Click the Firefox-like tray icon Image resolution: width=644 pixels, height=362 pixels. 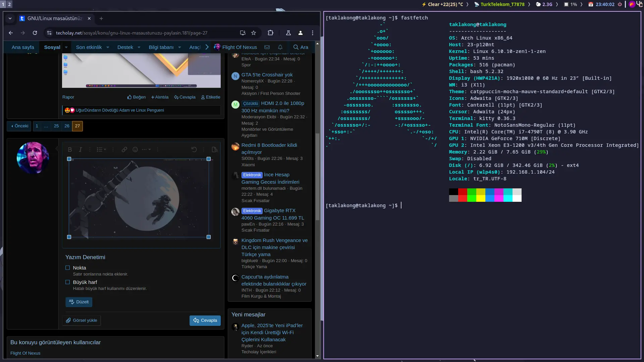click(632, 4)
